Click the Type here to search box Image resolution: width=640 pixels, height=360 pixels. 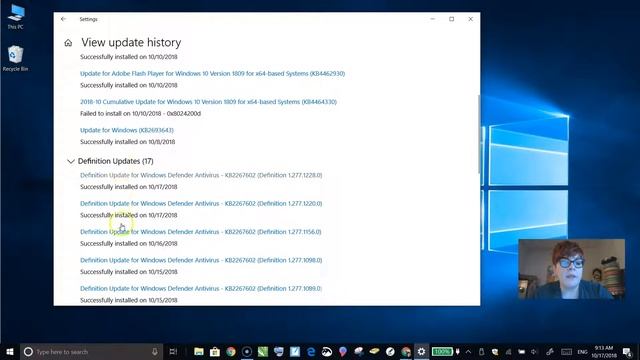pyautogui.click(x=91, y=351)
